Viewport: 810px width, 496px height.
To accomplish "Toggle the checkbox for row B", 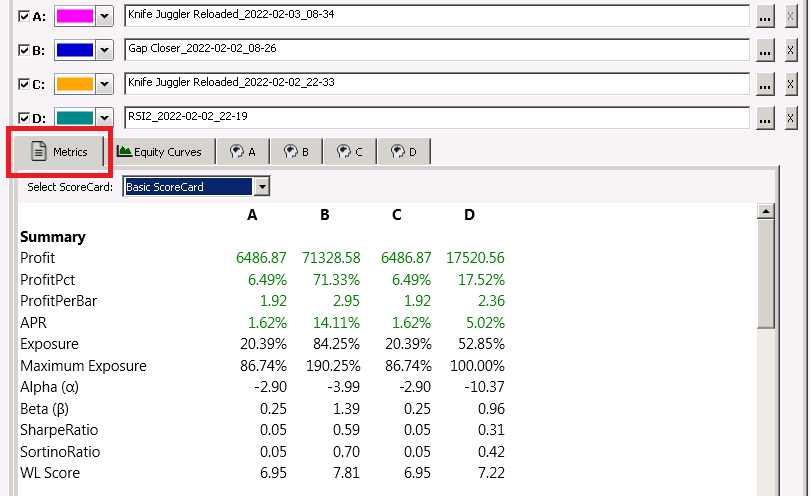I will [x=25, y=50].
